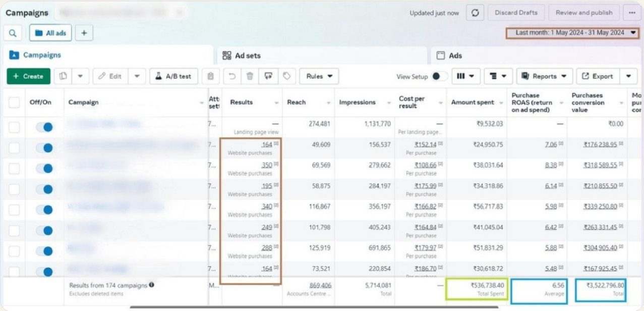Screen dimensions: 644x311
Task: Open the Rules dropdown
Action: coord(319,76)
